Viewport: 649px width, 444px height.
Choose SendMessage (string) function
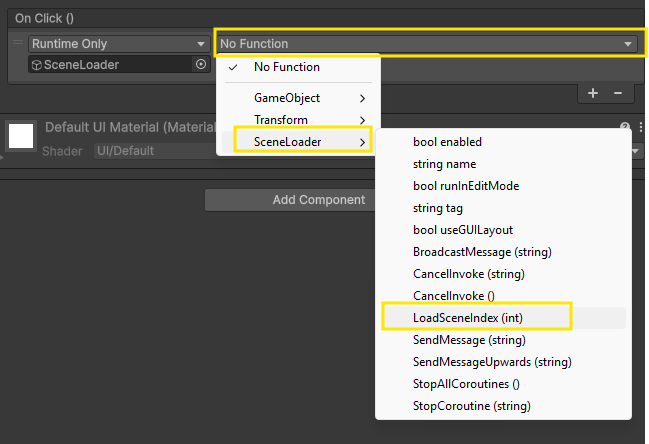(503, 340)
